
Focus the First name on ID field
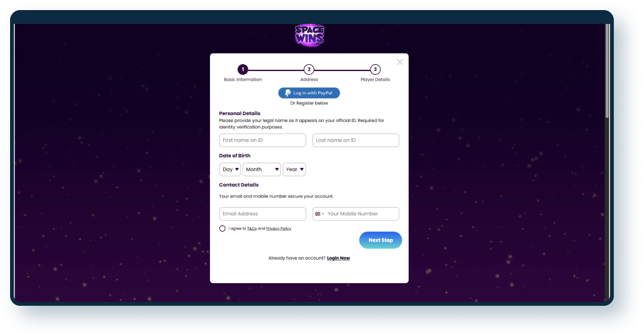[262, 140]
